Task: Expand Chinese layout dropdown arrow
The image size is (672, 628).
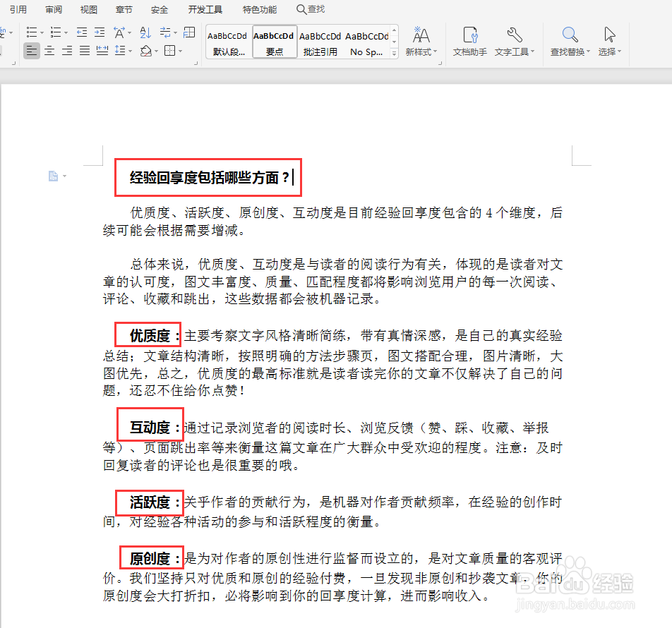Action: point(129,32)
